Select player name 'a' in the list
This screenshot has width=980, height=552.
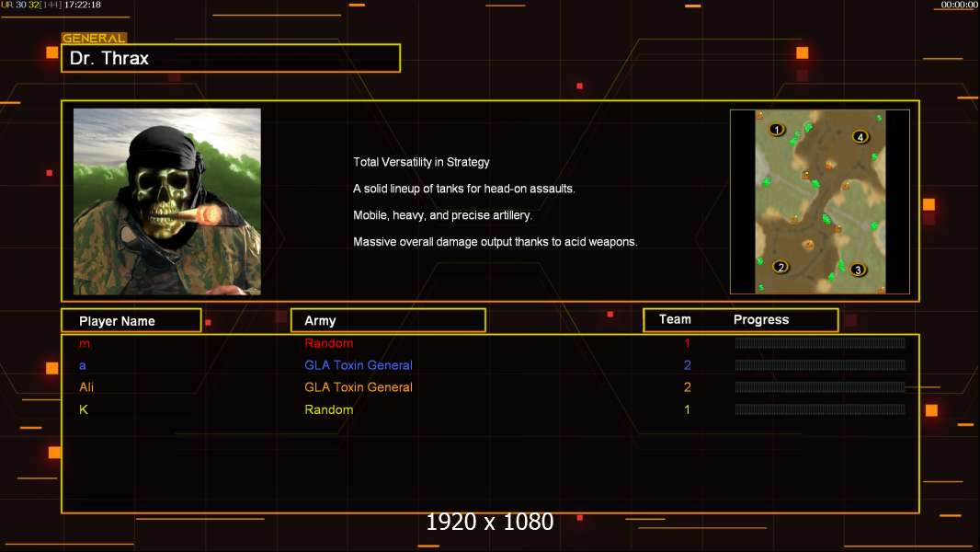83,365
